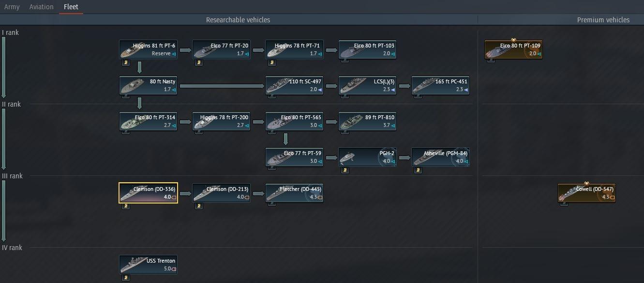Click the medal icon under USS Trenton
Image resolution: width=644 pixels, height=283 pixels.
click(x=125, y=277)
